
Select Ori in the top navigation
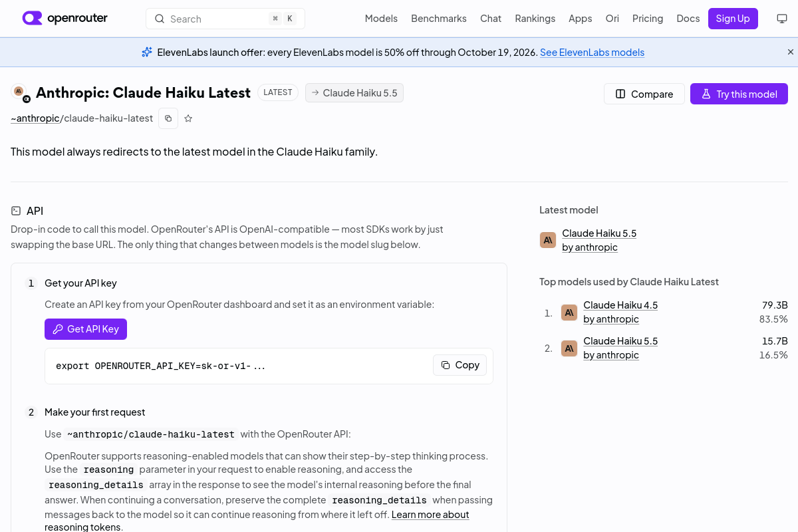pyautogui.click(x=612, y=19)
